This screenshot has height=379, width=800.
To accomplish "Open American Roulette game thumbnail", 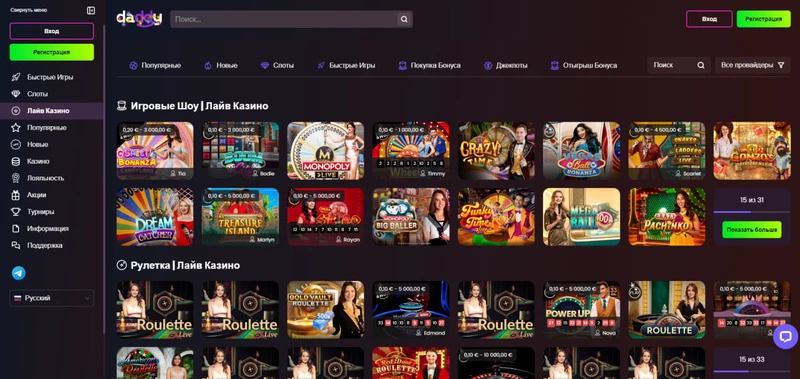I will [x=155, y=363].
